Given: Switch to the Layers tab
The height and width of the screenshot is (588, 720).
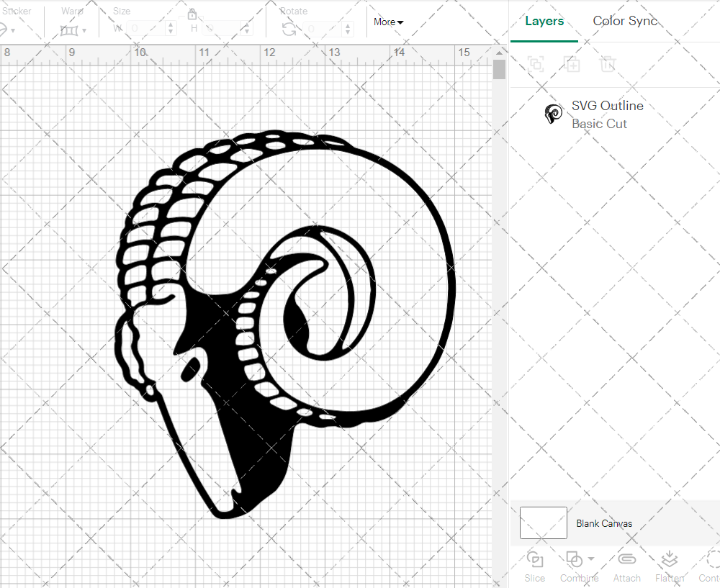Looking at the screenshot, I should click(544, 21).
